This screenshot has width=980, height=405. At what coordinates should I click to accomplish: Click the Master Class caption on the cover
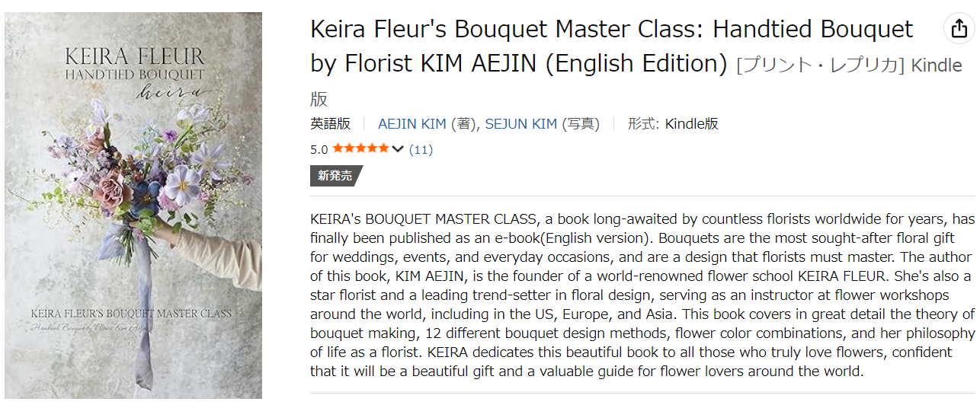pyautogui.click(x=131, y=313)
